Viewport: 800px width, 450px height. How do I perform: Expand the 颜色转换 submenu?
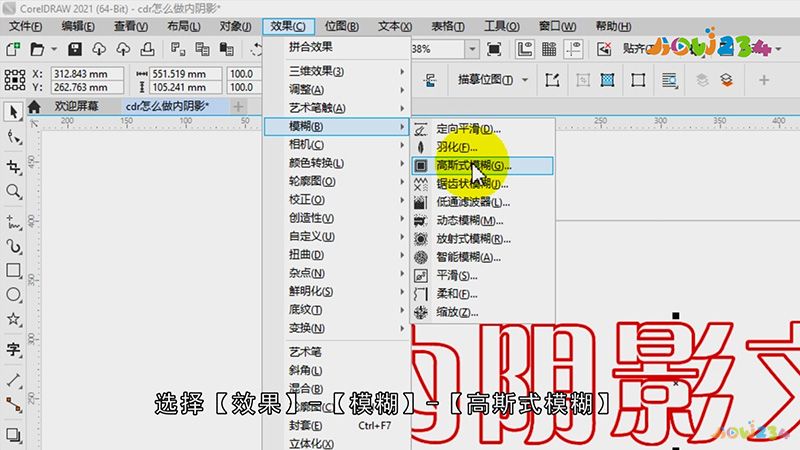pos(337,163)
